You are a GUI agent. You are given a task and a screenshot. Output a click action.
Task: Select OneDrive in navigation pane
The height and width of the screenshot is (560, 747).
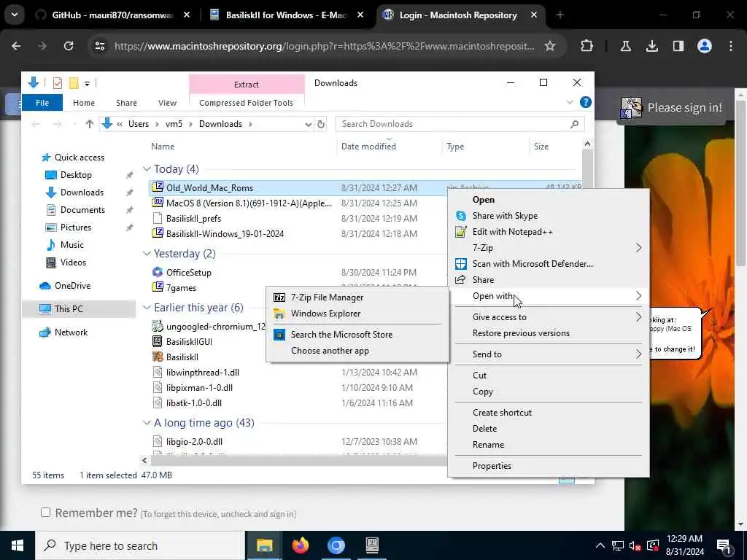tap(72, 286)
